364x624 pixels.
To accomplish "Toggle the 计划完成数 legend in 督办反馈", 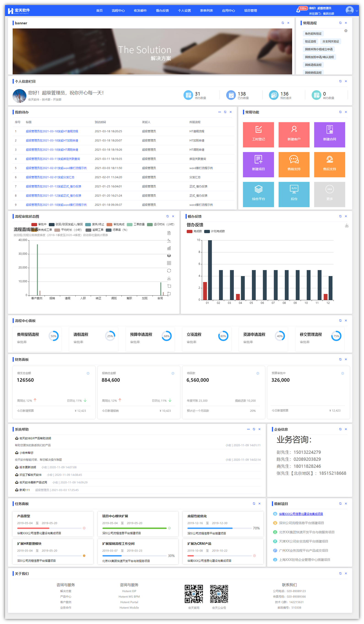I will [x=215, y=231].
